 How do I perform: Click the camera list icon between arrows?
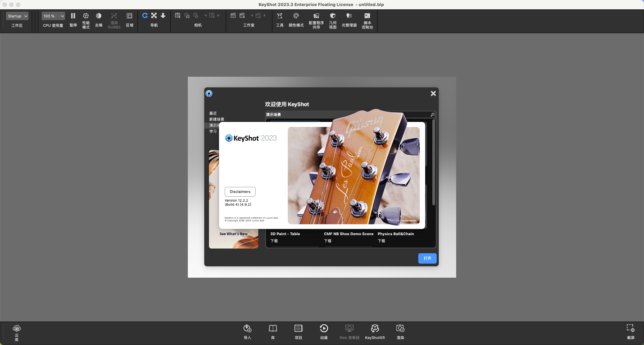coord(212,15)
